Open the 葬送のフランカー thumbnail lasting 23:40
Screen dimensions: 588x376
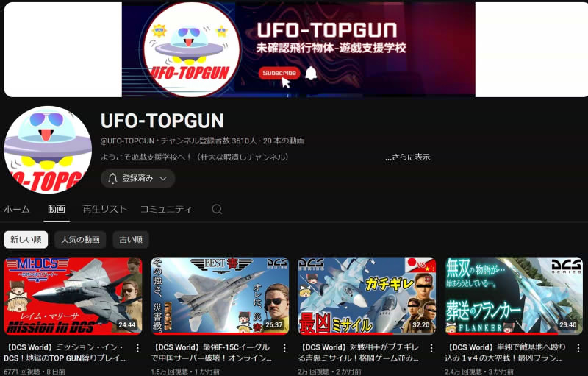(514, 296)
